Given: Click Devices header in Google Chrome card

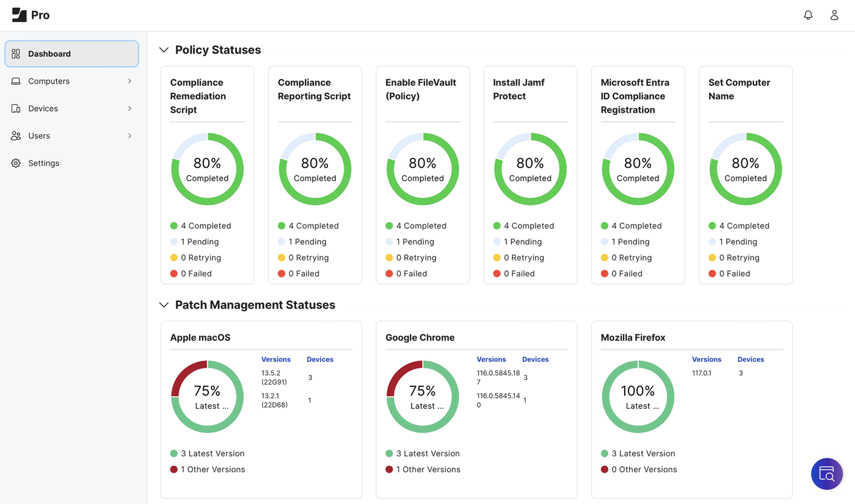Looking at the screenshot, I should 536,359.
